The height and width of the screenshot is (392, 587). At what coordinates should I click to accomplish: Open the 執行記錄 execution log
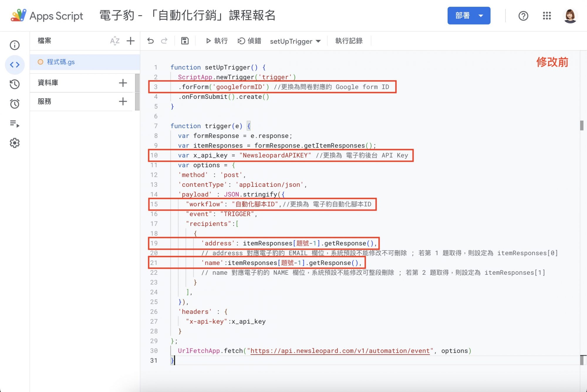pos(349,41)
